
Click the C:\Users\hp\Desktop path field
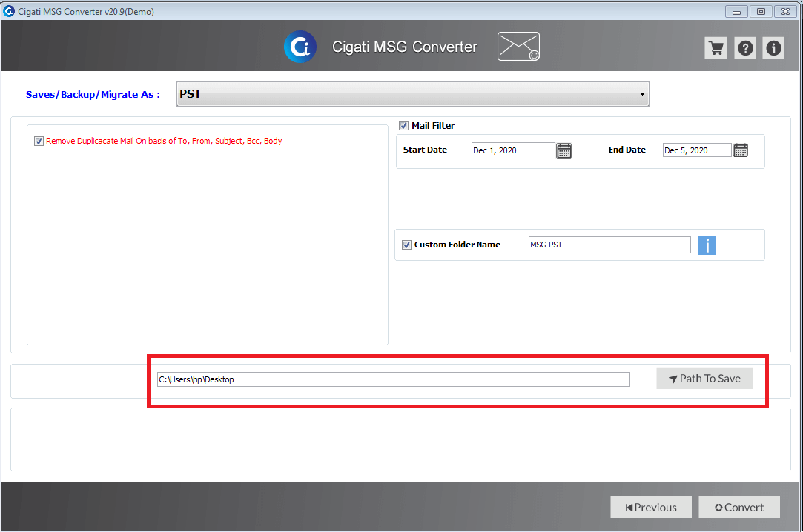click(x=393, y=379)
